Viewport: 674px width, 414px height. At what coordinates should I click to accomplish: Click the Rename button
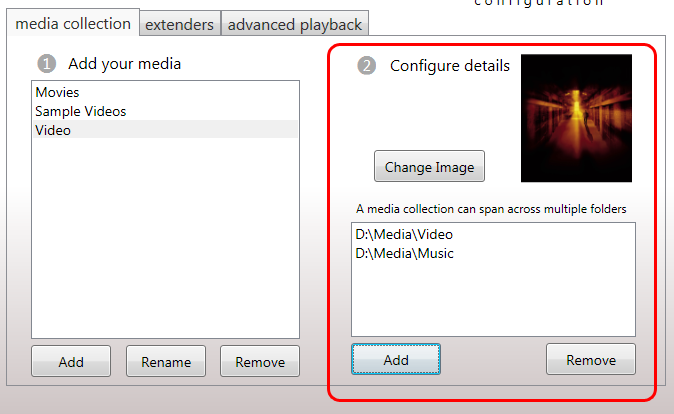pyautogui.click(x=166, y=362)
